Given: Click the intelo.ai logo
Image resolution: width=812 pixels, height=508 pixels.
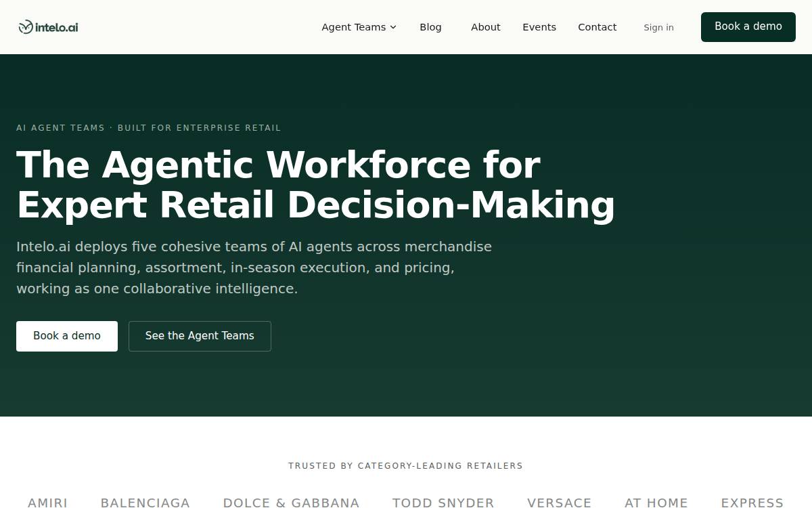Looking at the screenshot, I should [x=48, y=27].
